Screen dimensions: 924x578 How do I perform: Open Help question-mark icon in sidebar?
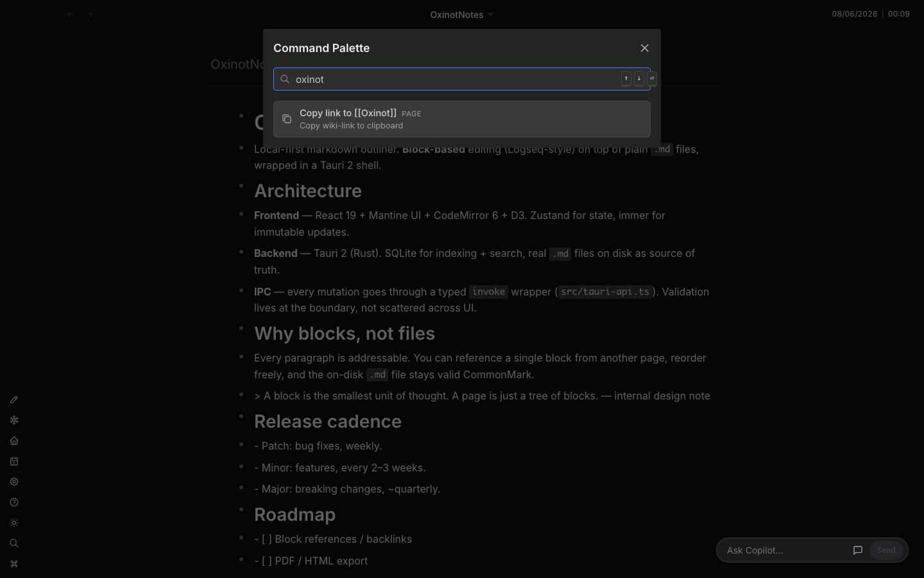[14, 502]
